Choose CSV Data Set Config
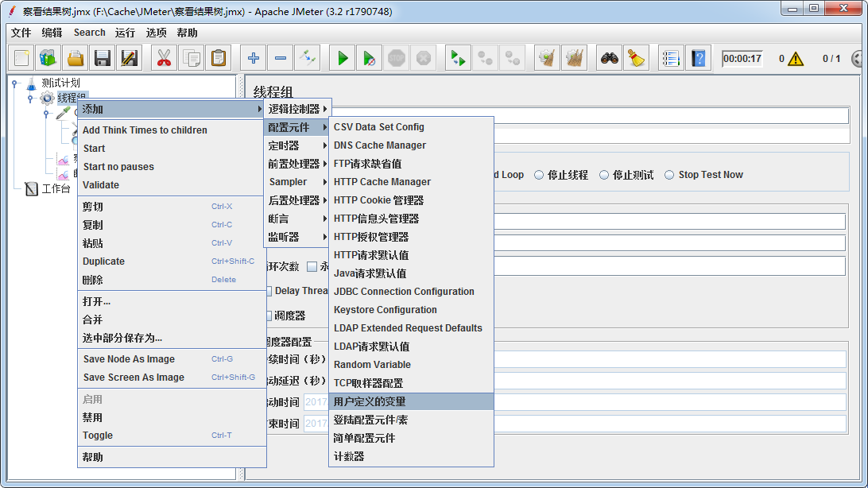Screen dimensions: 868x488 point(411,126)
